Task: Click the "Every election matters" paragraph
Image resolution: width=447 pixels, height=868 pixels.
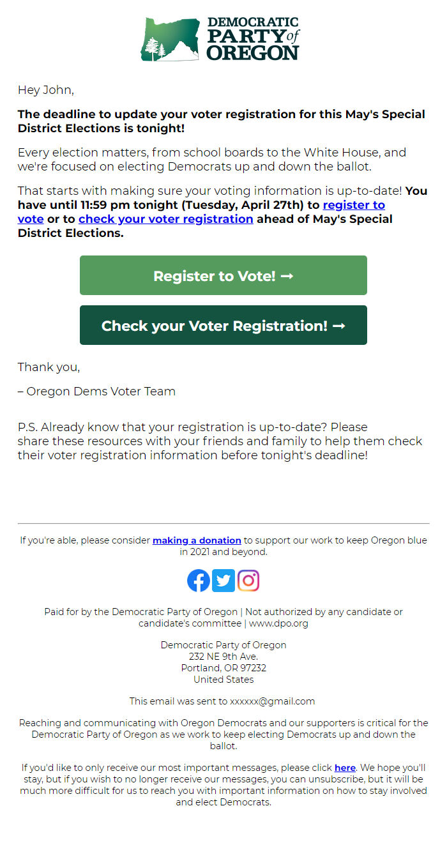Action: point(212,160)
